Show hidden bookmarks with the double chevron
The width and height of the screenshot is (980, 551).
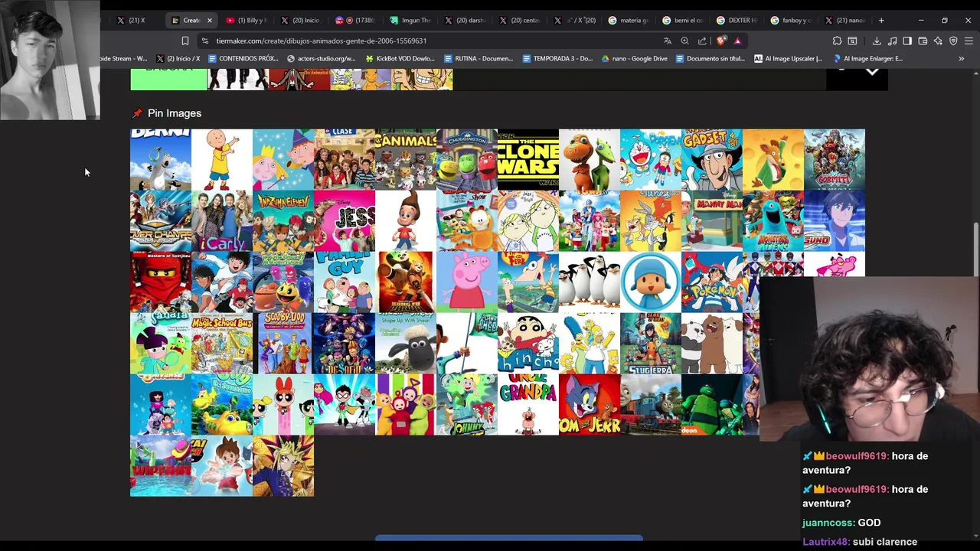(x=962, y=58)
